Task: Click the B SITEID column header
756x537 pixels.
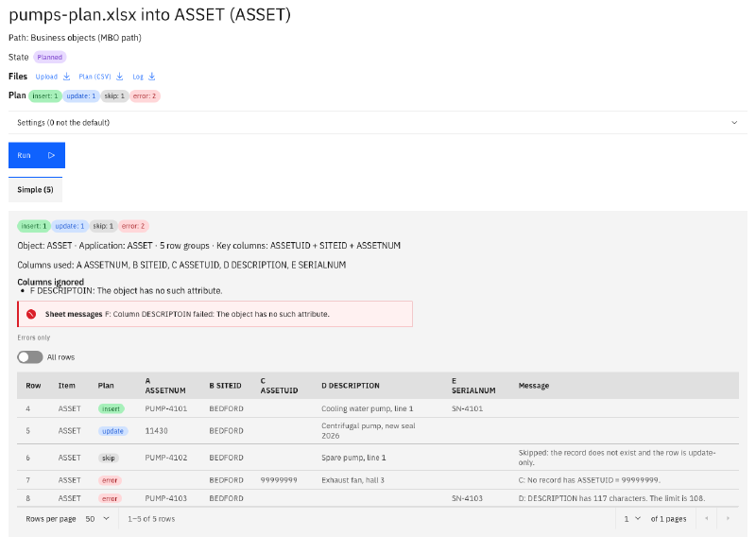Action: click(225, 386)
